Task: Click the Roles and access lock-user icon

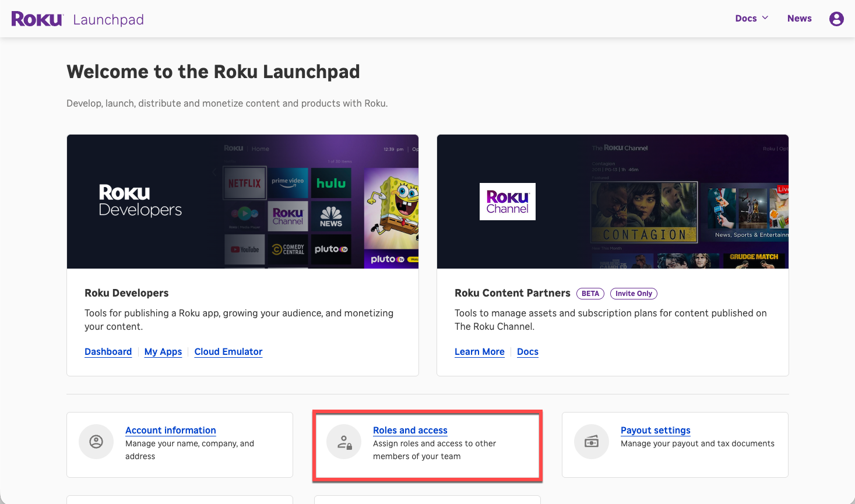Action: [344, 442]
